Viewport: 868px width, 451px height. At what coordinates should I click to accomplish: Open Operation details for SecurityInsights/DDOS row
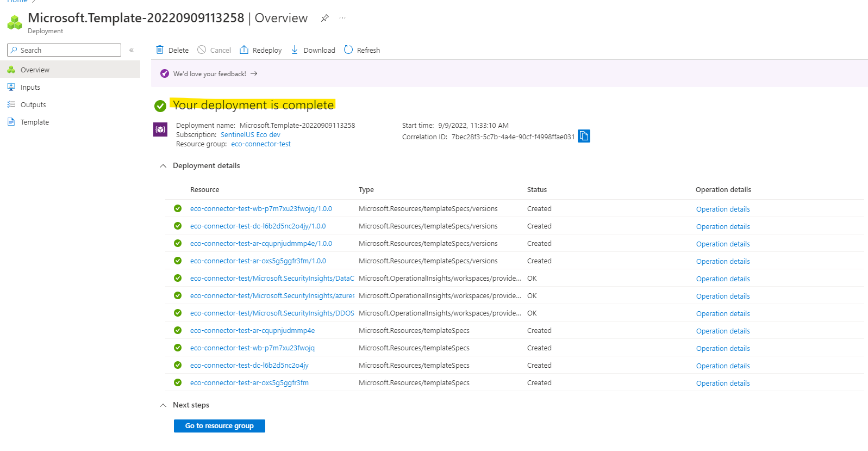pyautogui.click(x=723, y=314)
